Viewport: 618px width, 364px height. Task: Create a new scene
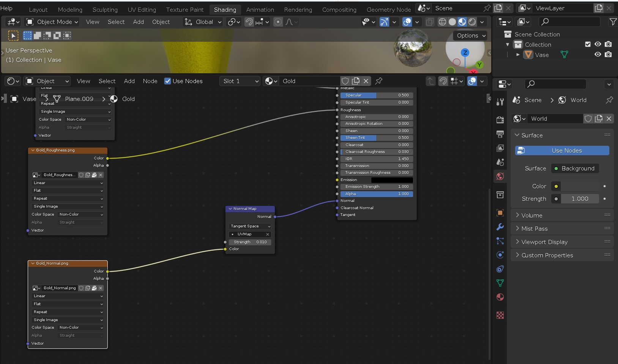tap(498, 8)
